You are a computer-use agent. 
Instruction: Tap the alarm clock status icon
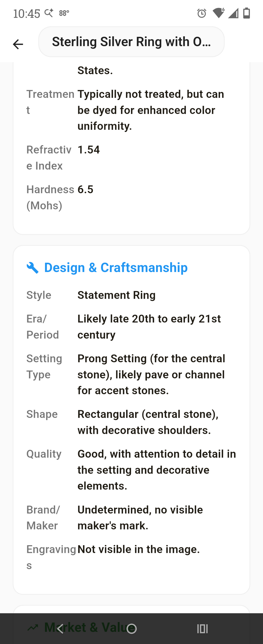click(202, 13)
